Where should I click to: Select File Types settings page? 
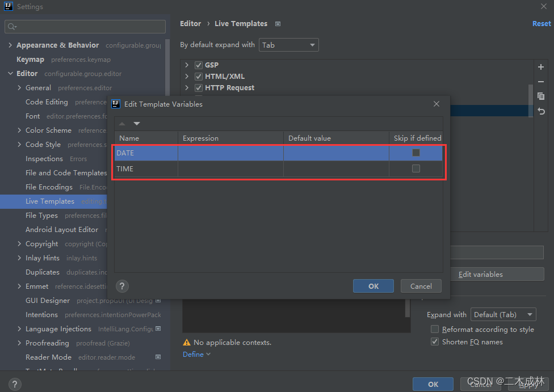click(41, 216)
